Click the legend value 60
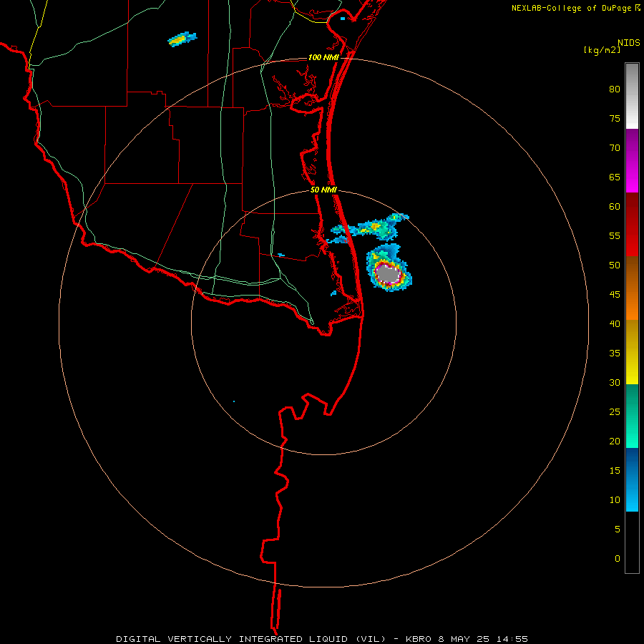644x644 pixels. [x=615, y=207]
